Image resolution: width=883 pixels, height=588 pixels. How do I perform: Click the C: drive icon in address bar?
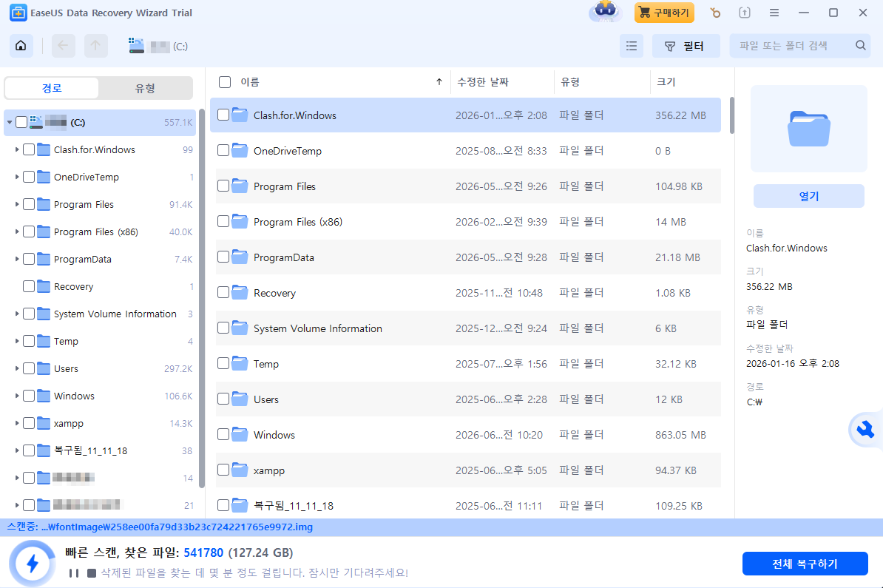click(x=136, y=46)
